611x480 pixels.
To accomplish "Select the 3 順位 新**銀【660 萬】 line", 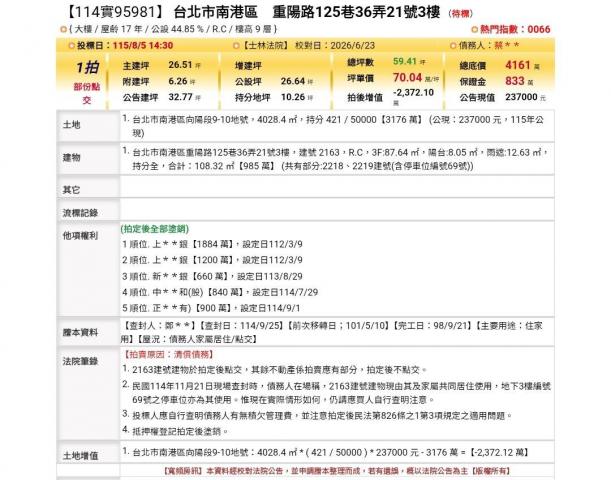I will tap(212, 276).
